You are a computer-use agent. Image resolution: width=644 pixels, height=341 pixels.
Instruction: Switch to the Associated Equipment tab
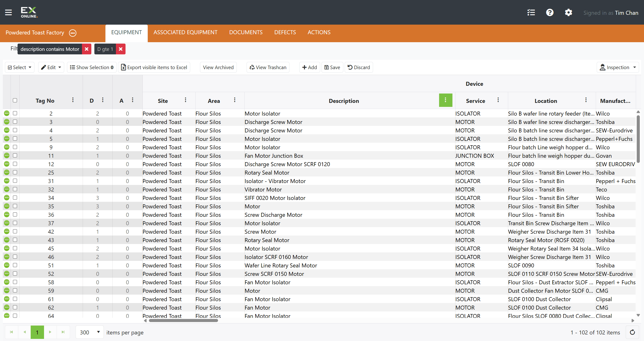185,32
